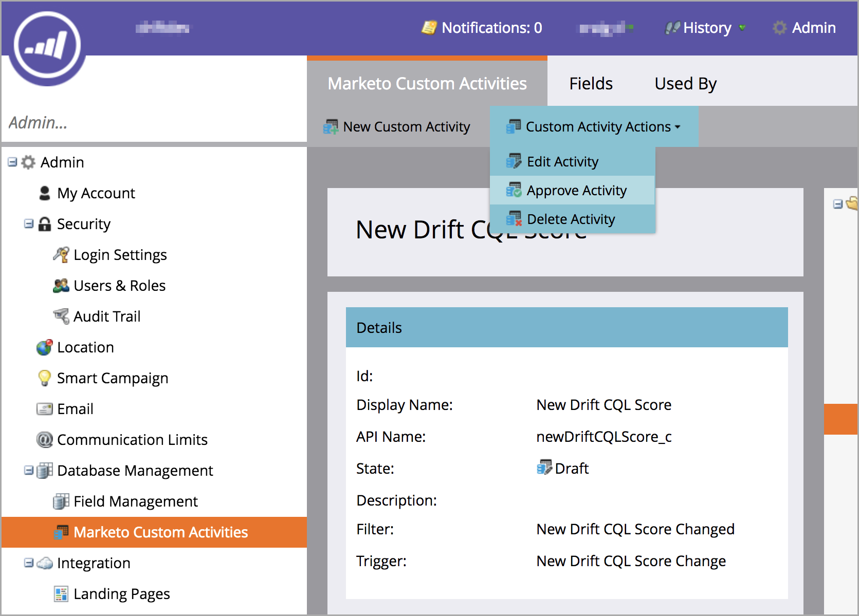Select Field Management in tree

(x=136, y=501)
